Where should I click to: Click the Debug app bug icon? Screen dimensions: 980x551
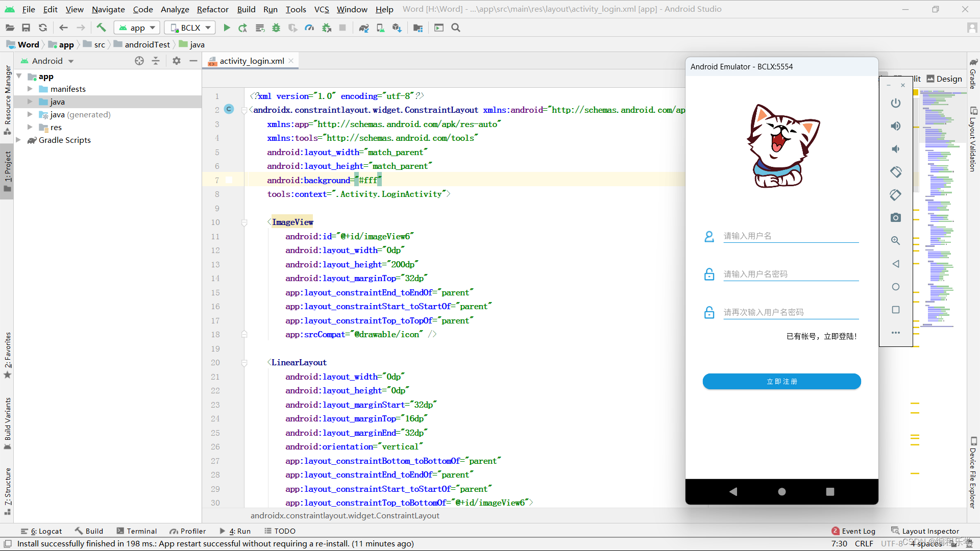tap(276, 28)
